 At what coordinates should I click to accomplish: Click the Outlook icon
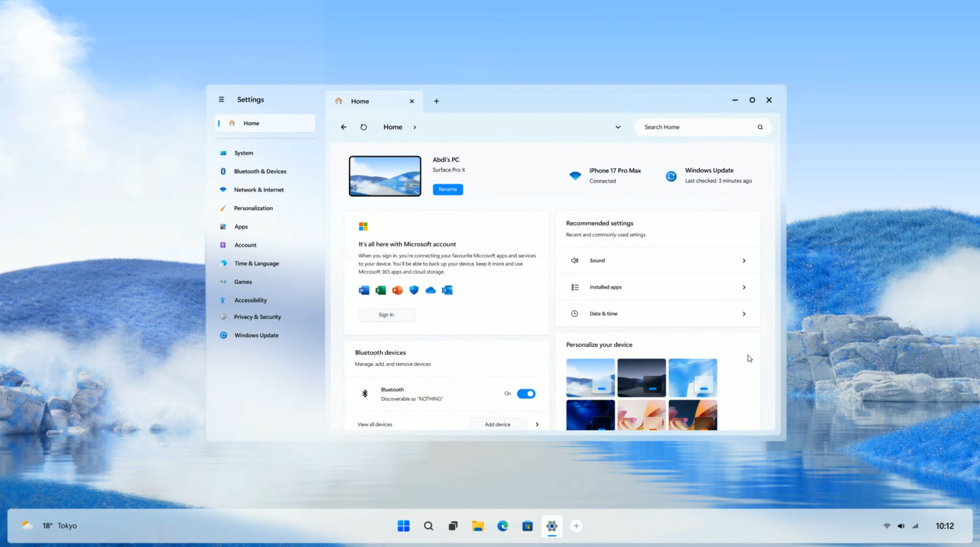tap(447, 290)
